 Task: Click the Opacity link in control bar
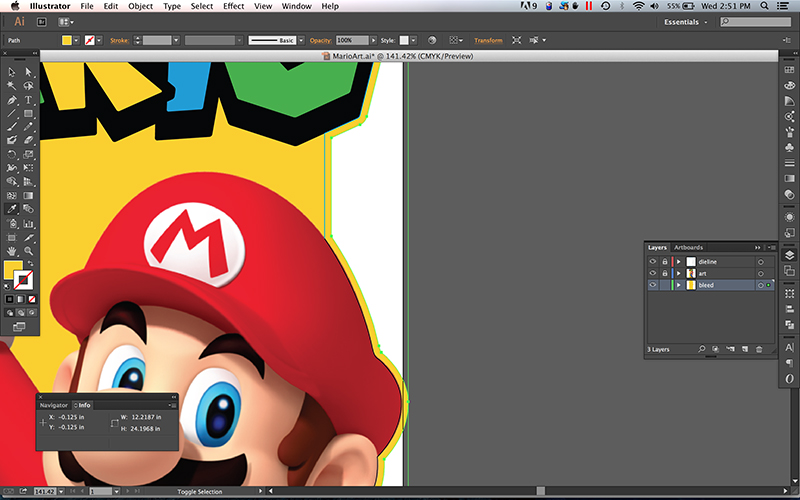pos(320,40)
